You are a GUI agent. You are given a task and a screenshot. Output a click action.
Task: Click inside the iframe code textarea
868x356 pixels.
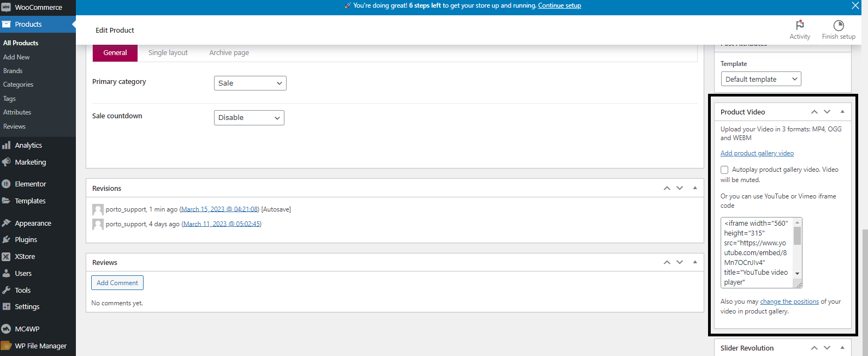click(757, 252)
